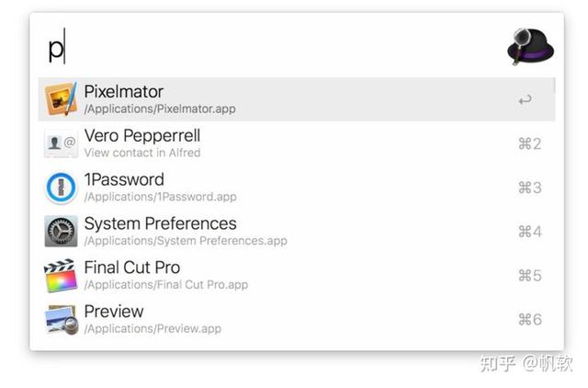Image resolution: width=588 pixels, height=388 pixels.
Task: Click the ⌘4 shortcut label
Action: tap(530, 232)
